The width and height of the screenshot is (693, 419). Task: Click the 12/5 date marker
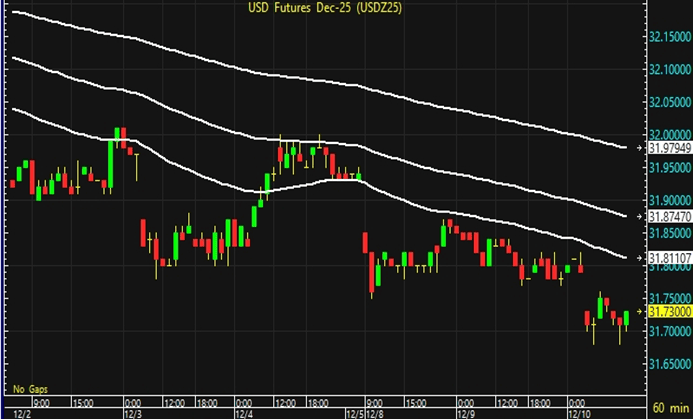click(x=354, y=411)
